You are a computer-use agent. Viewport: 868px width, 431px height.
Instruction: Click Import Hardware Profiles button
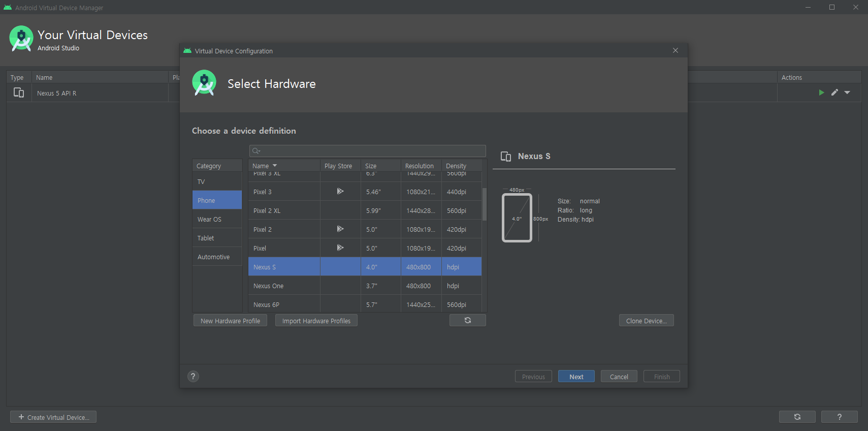coord(316,320)
